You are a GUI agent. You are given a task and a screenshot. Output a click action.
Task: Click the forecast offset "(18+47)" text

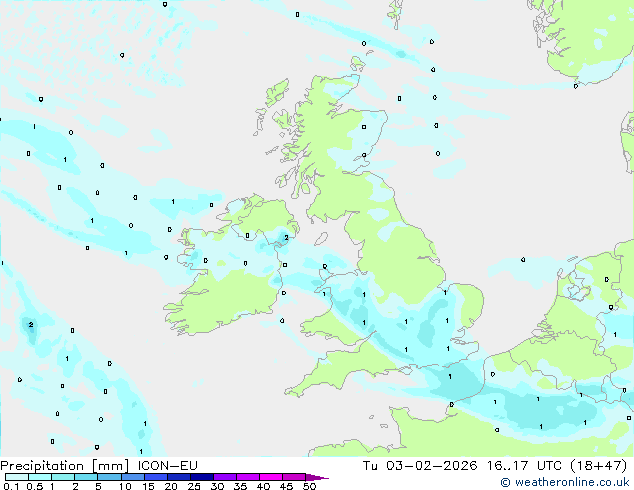coord(599,466)
